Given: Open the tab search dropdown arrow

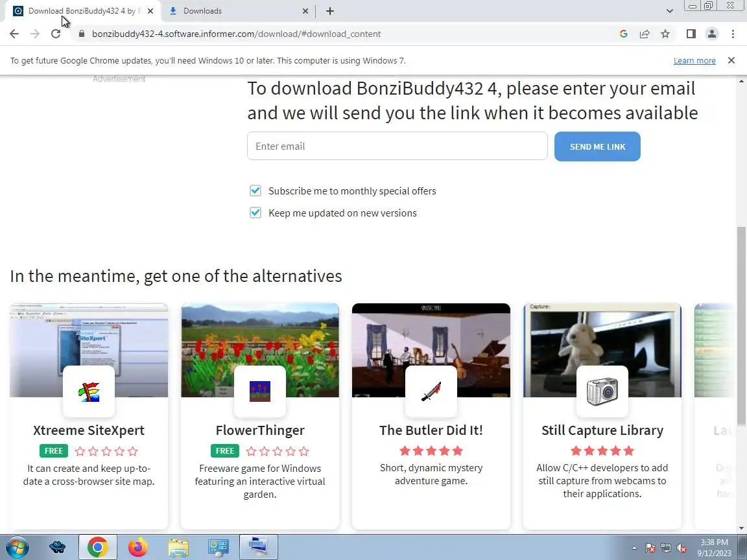Looking at the screenshot, I should (669, 11).
